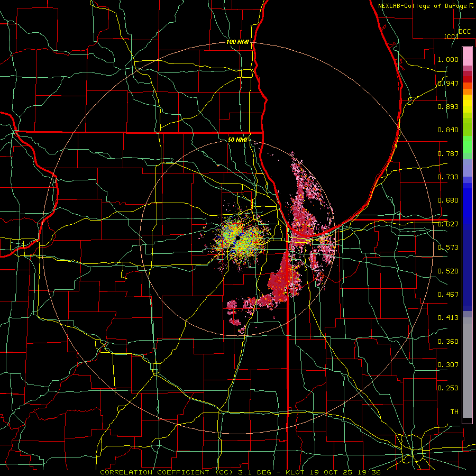Click the TH threshold label near scale bottom

coord(454,412)
